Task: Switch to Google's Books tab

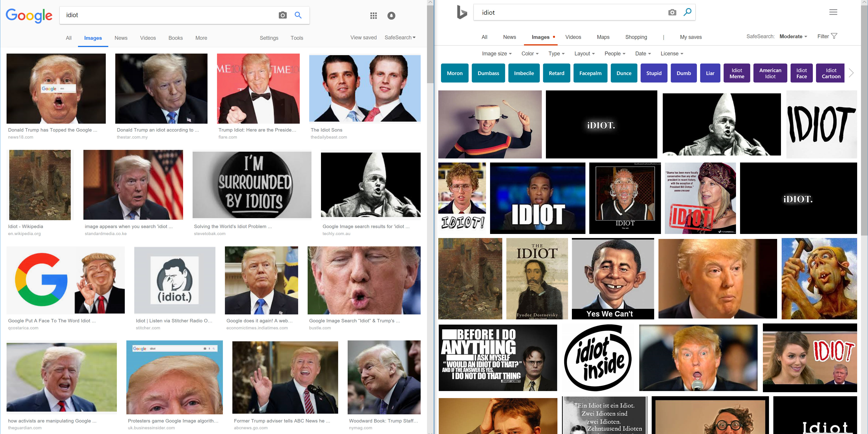Action: click(176, 38)
